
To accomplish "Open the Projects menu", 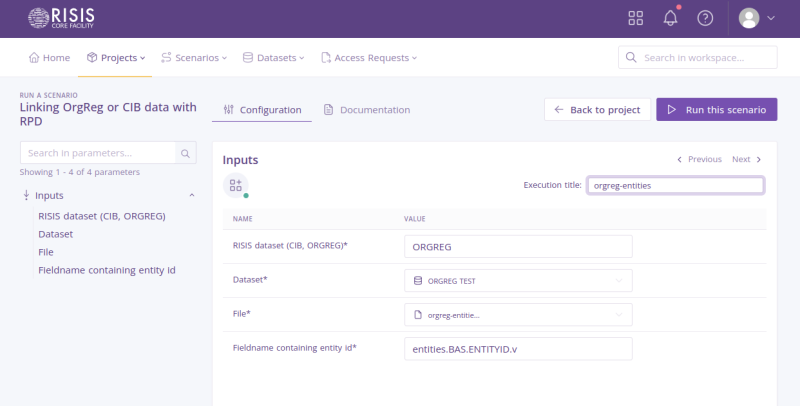I will tap(116, 58).
